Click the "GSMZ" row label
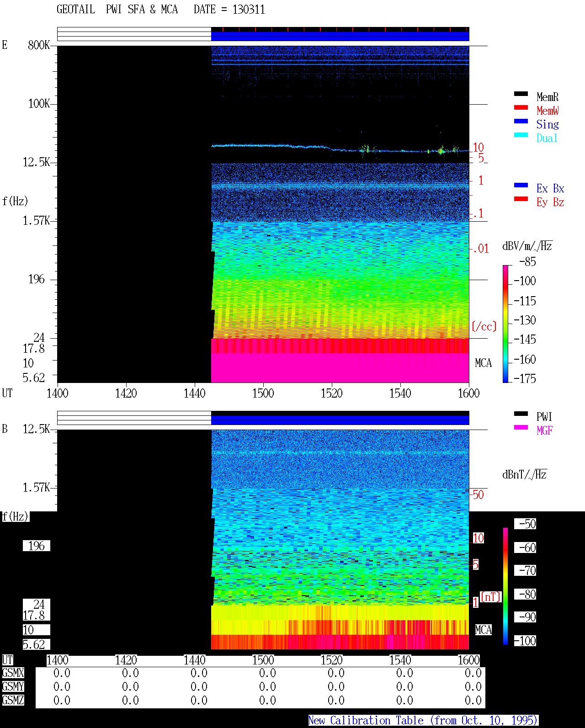 [x=13, y=700]
